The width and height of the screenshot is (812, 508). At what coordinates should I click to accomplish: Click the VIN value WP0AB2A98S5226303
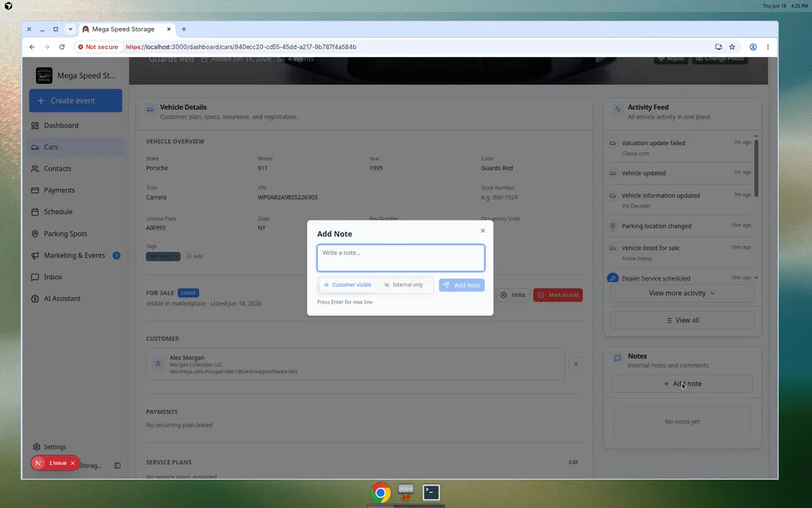(x=287, y=197)
